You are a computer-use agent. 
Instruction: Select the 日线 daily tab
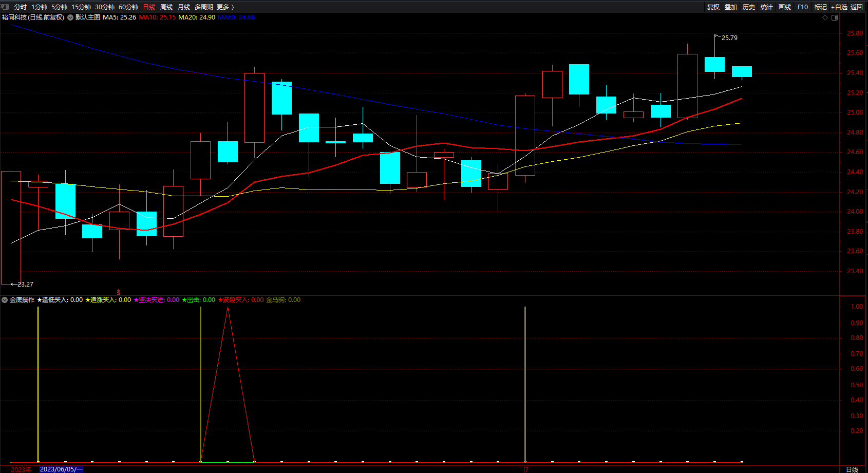[149, 7]
